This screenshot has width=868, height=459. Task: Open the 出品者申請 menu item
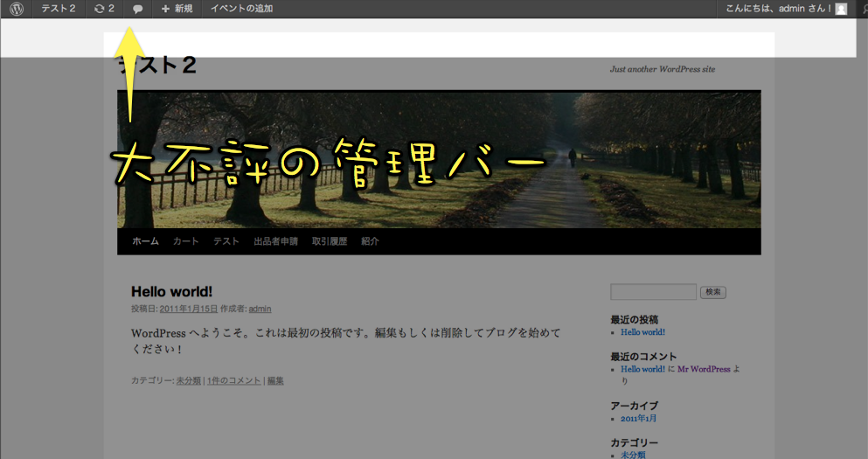click(275, 241)
